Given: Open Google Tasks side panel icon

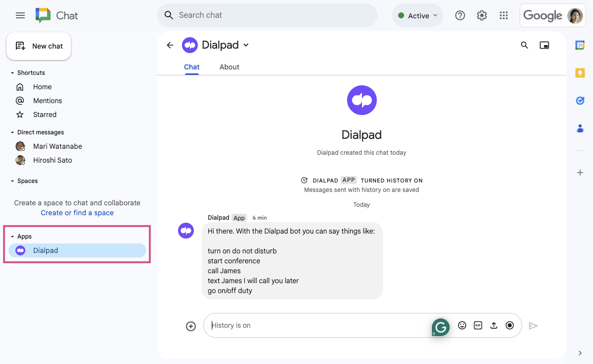Looking at the screenshot, I should tap(580, 101).
